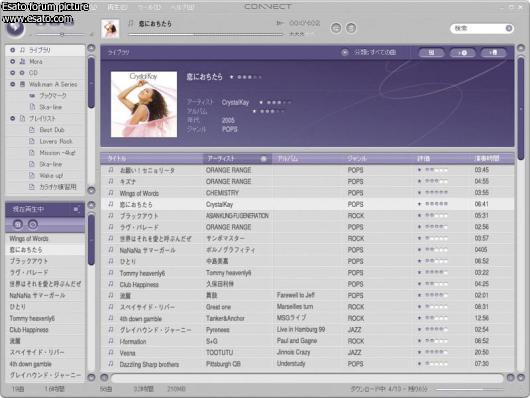The width and height of the screenshot is (530, 398).
Task: Open sort dropdown on アーティスト column header
Action: click(x=263, y=159)
